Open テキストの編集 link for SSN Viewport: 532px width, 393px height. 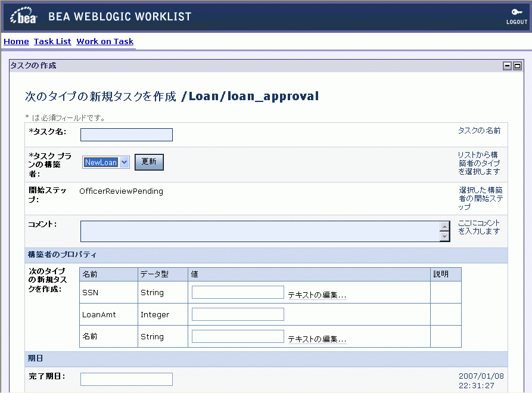[x=317, y=295]
